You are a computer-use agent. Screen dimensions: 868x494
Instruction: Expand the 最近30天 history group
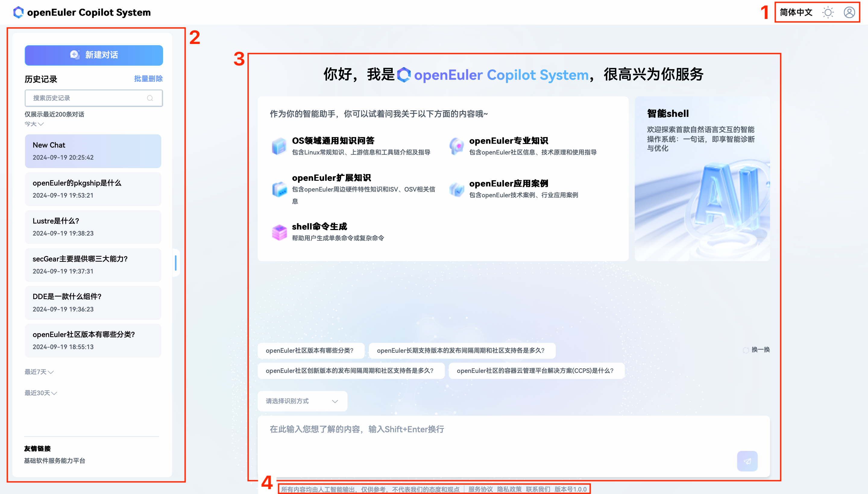(x=41, y=392)
